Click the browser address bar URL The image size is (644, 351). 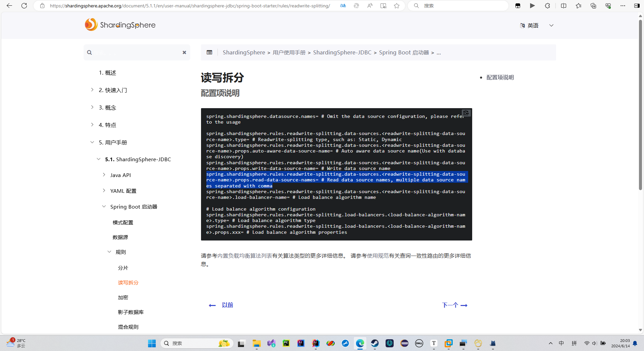click(190, 6)
